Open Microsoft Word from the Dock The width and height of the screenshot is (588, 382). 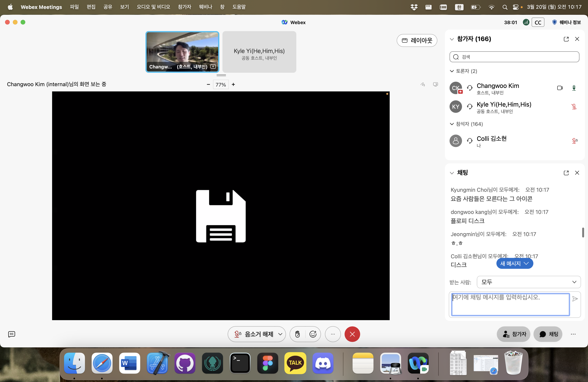click(129, 363)
